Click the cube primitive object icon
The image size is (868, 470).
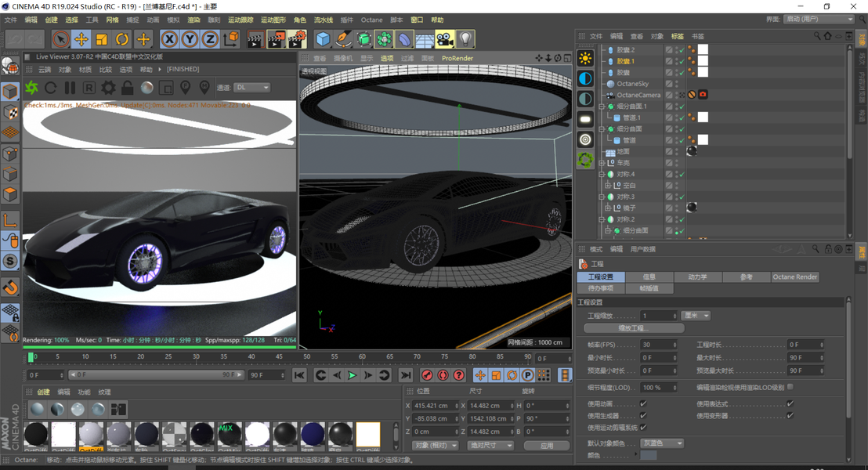[x=323, y=39]
